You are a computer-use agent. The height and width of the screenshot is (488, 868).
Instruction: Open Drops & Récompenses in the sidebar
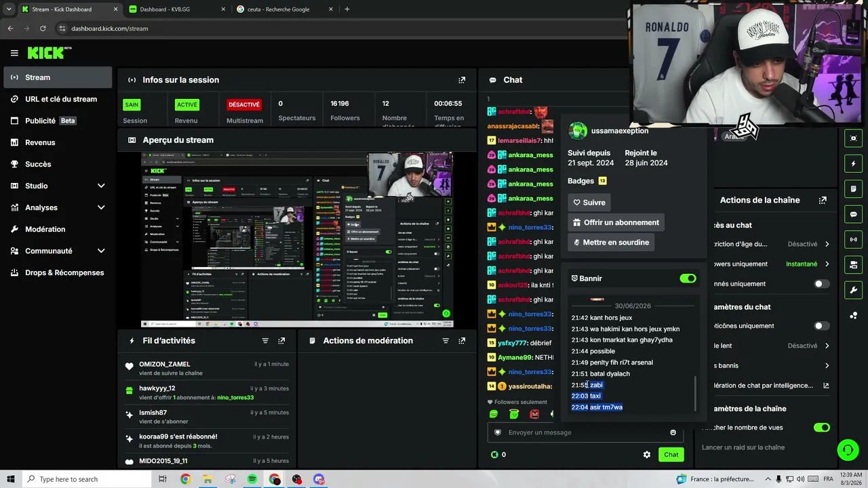point(58,272)
